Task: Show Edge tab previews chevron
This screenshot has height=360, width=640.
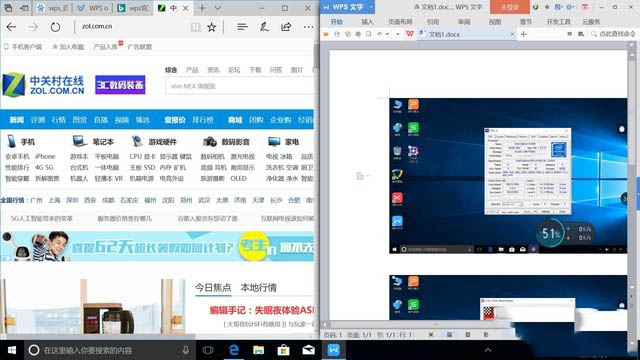Action: point(218,8)
